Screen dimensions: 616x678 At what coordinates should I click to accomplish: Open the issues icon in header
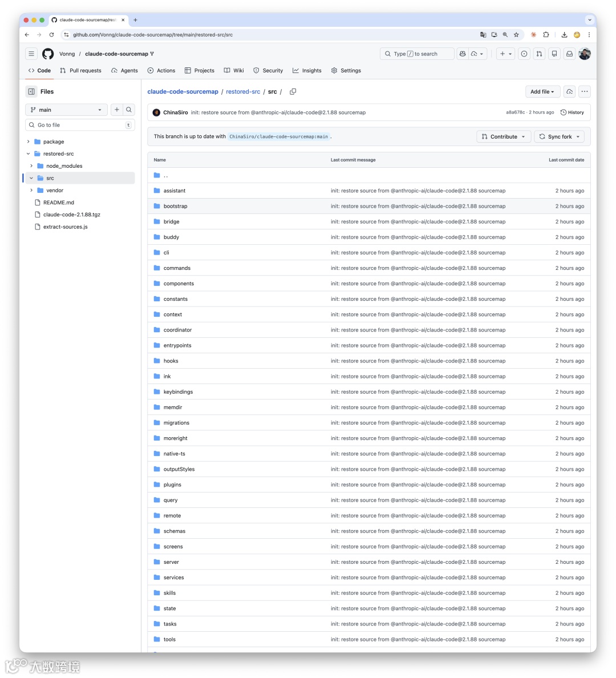tap(524, 54)
